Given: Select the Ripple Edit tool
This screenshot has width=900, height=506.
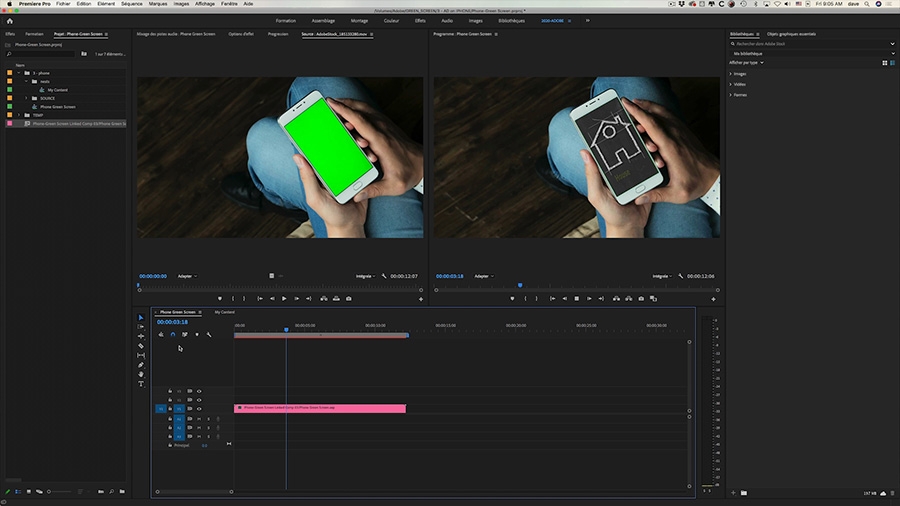Looking at the screenshot, I should (x=141, y=336).
